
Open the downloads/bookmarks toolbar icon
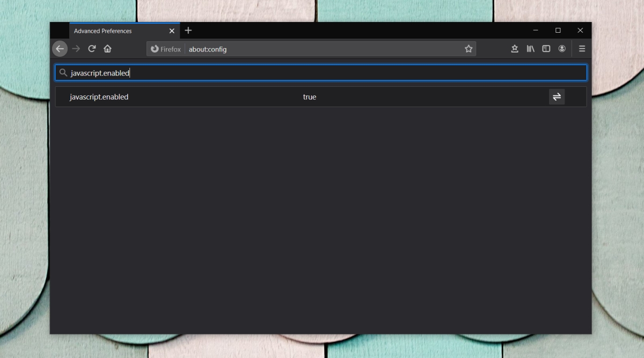coord(515,49)
